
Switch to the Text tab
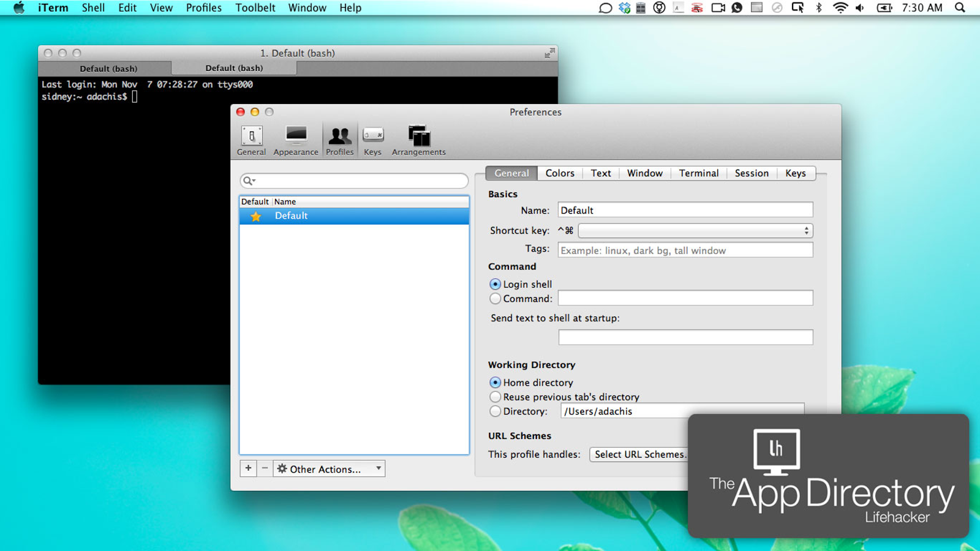pos(601,173)
